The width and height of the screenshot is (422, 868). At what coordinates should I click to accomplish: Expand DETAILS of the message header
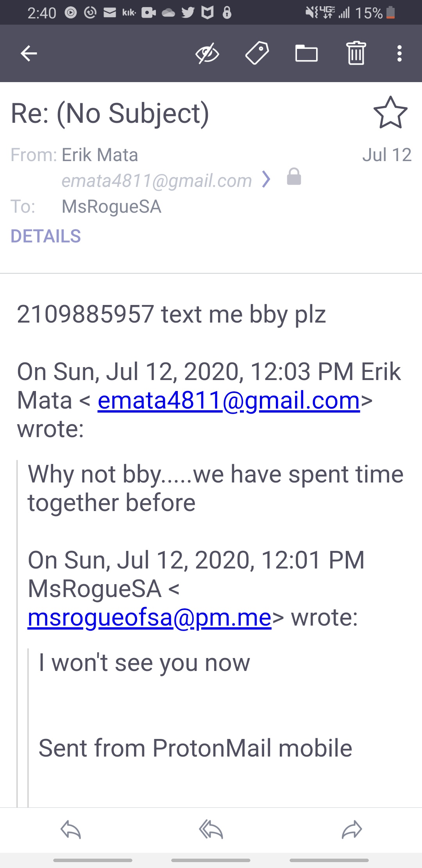coord(46,236)
